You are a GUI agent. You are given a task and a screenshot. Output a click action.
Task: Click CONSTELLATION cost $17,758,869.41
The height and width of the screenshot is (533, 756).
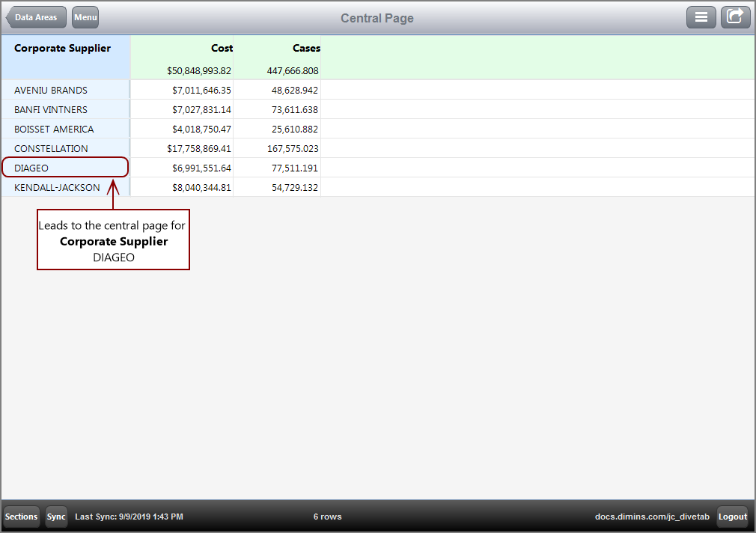pos(199,148)
